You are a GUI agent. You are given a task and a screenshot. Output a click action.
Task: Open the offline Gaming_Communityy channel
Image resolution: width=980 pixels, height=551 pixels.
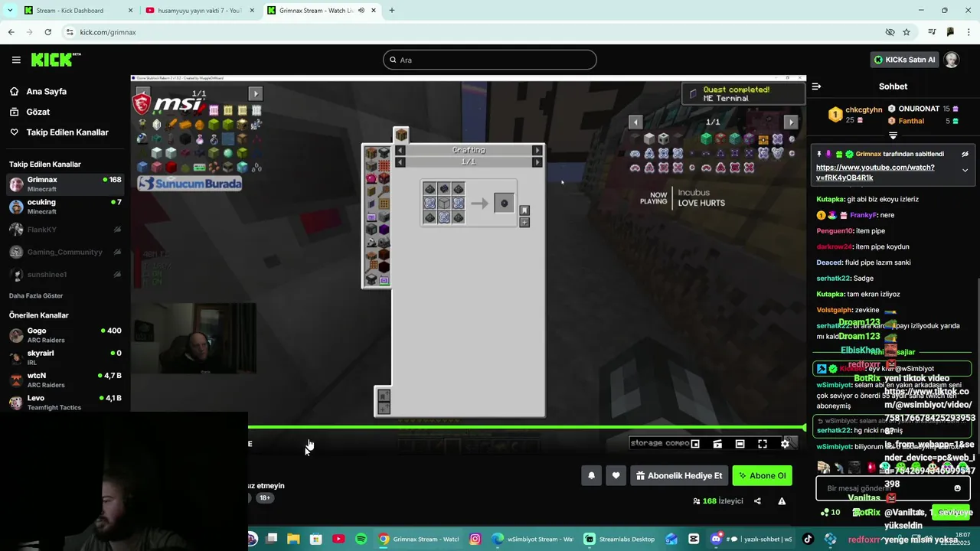[x=65, y=252]
